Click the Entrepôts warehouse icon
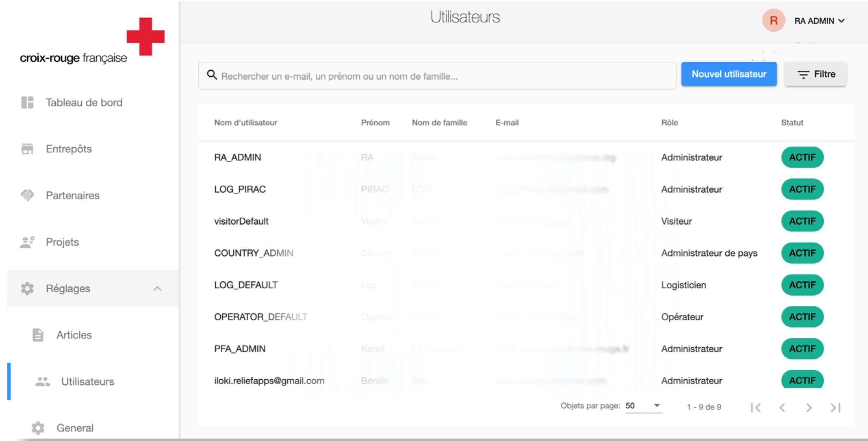The image size is (868, 441). pyautogui.click(x=27, y=149)
